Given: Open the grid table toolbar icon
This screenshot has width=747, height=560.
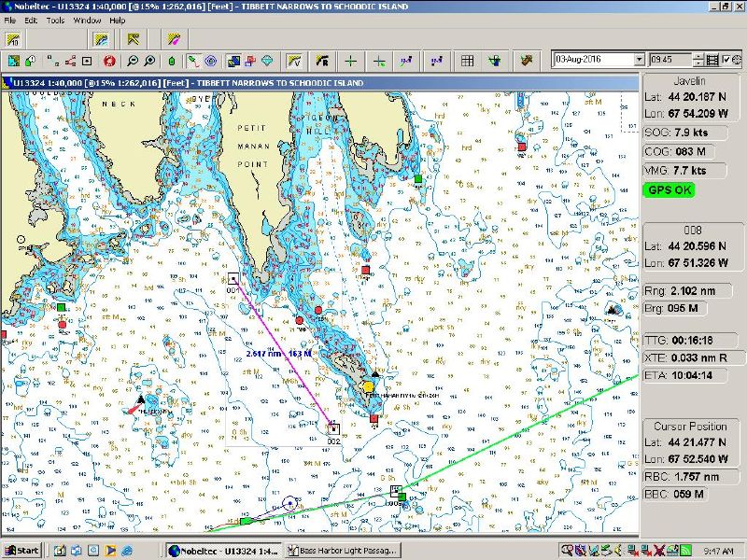Looking at the screenshot, I should [x=468, y=61].
